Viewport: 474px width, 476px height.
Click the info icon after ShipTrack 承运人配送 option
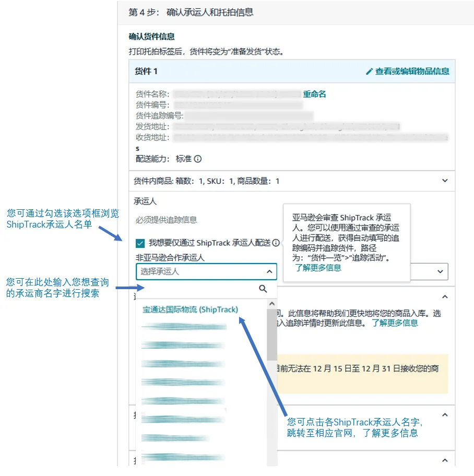click(x=277, y=243)
